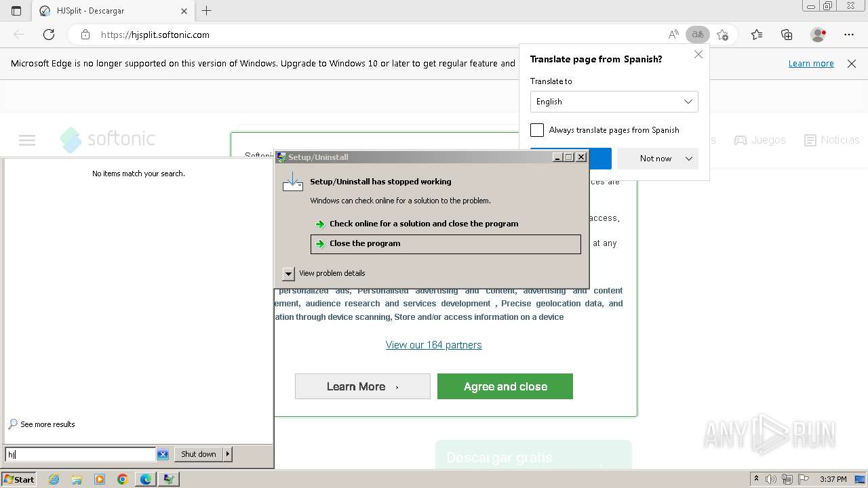Click the Descargar gratis button
Viewport: 868px width, 488px height.
point(533,455)
